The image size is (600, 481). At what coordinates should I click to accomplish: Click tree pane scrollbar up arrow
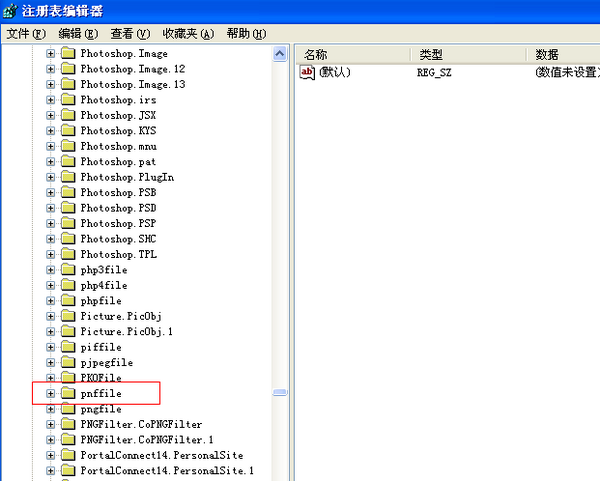[281, 53]
